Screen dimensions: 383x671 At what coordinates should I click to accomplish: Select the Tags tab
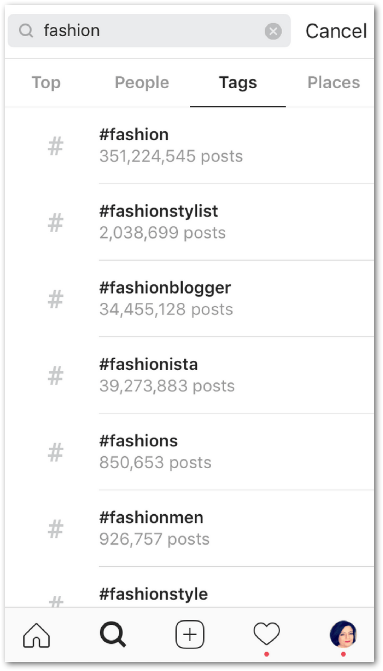[x=238, y=83]
